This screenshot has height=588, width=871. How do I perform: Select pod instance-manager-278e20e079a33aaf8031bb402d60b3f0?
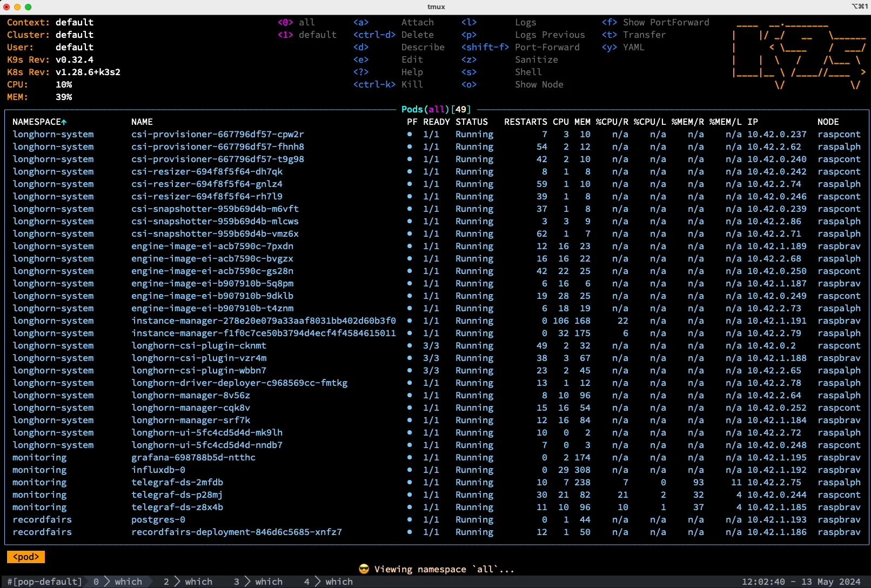tap(437, 320)
